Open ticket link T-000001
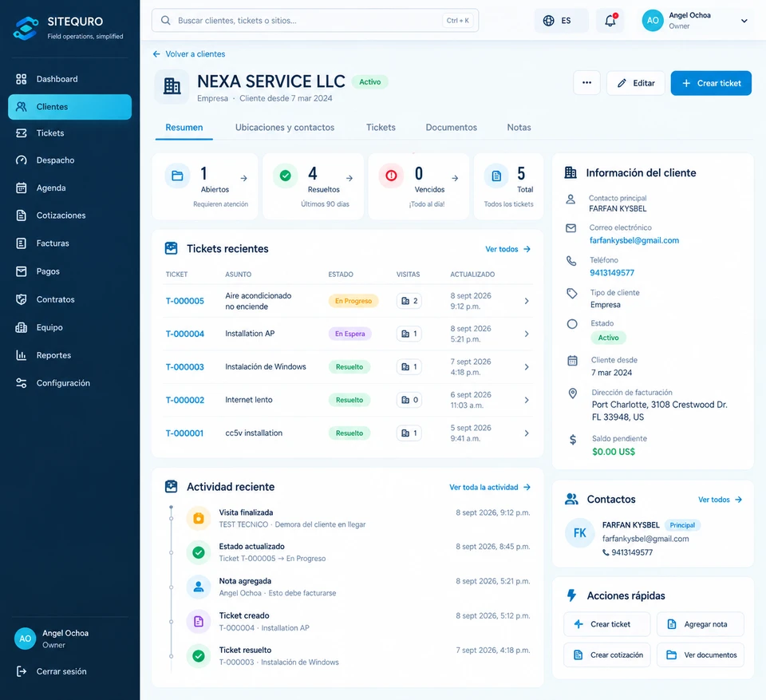The height and width of the screenshot is (700, 766). [x=184, y=433]
